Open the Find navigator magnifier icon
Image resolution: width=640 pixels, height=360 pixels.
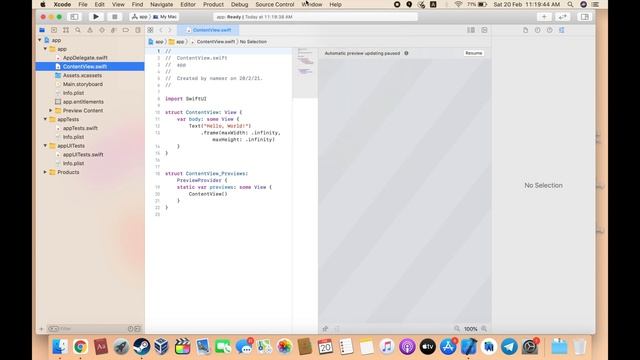click(78, 30)
